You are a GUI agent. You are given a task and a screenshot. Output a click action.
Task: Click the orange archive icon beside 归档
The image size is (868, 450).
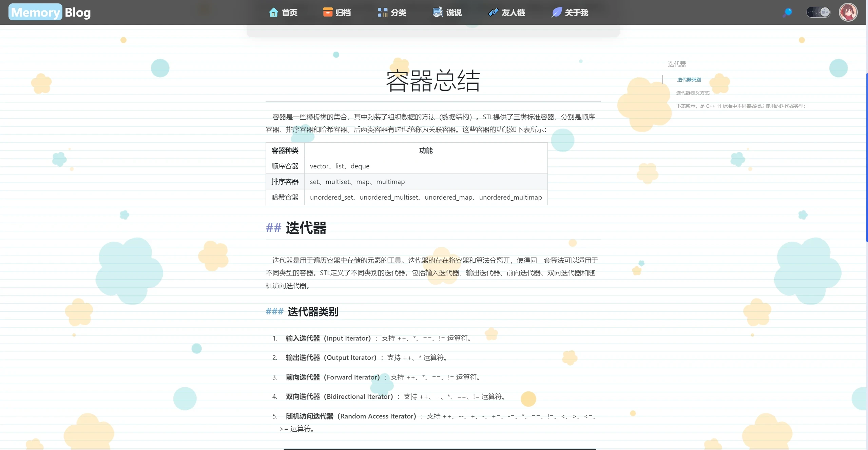328,12
